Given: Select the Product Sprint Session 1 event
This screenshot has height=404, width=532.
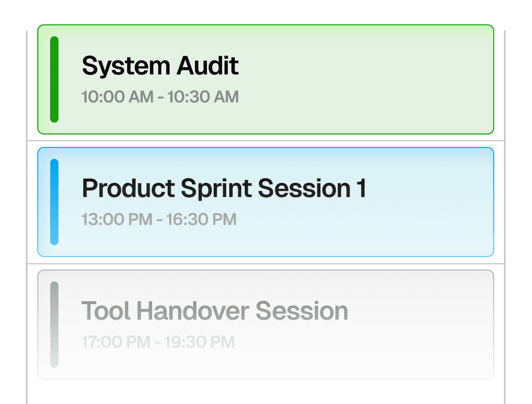Looking at the screenshot, I should 265,202.
